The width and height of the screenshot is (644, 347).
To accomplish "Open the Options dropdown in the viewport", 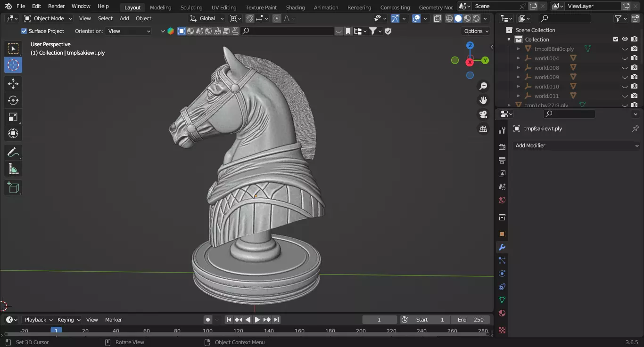I will click(x=476, y=31).
